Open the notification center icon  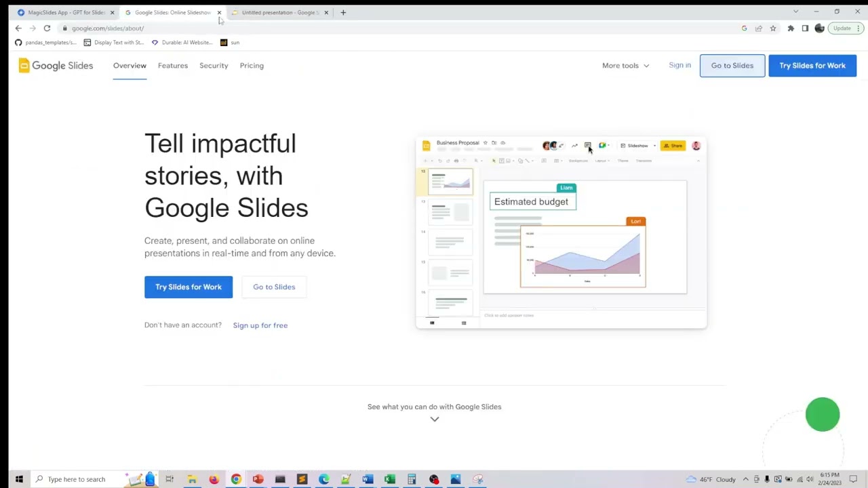(853, 479)
